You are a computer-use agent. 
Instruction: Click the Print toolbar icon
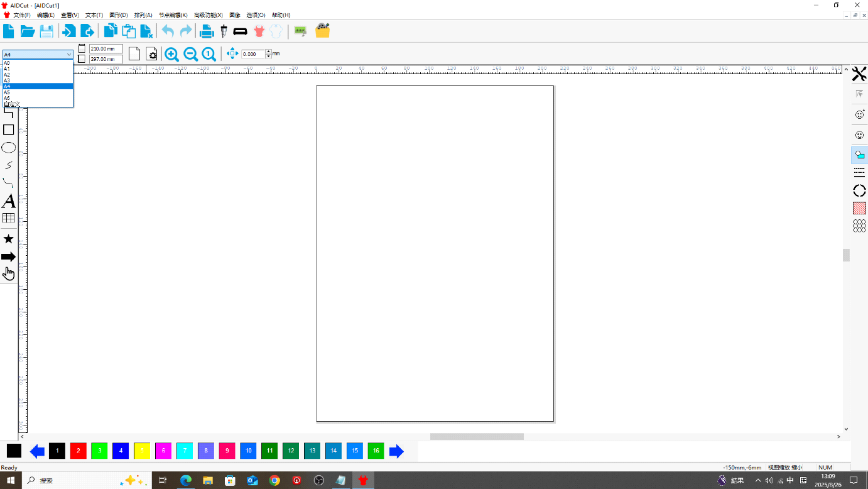coord(207,31)
